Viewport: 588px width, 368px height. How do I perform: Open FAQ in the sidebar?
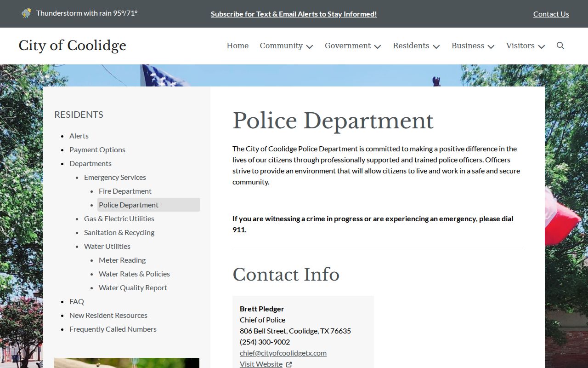(x=77, y=301)
